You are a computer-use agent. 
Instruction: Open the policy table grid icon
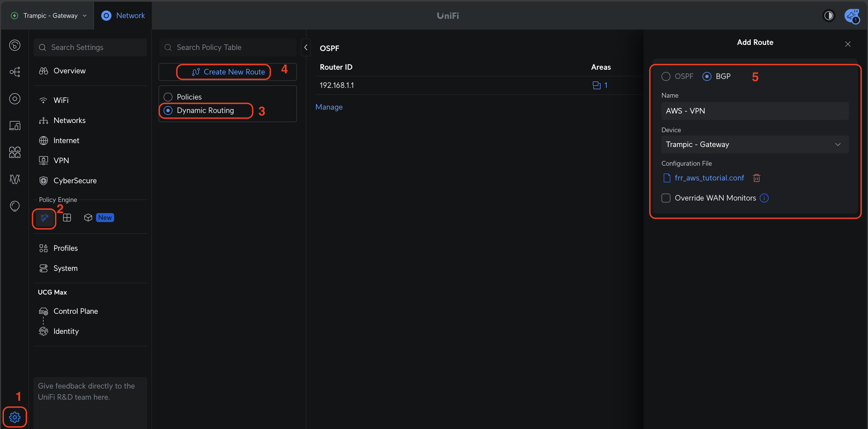coord(67,218)
